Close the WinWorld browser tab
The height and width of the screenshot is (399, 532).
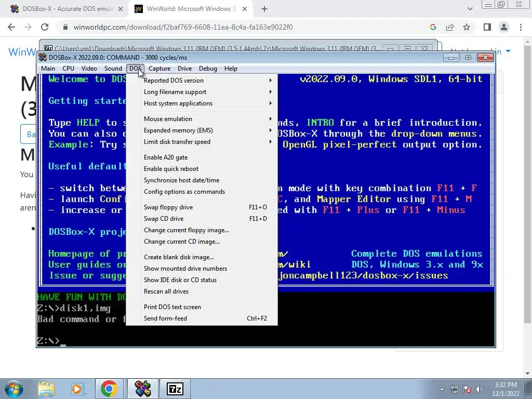coord(245,9)
